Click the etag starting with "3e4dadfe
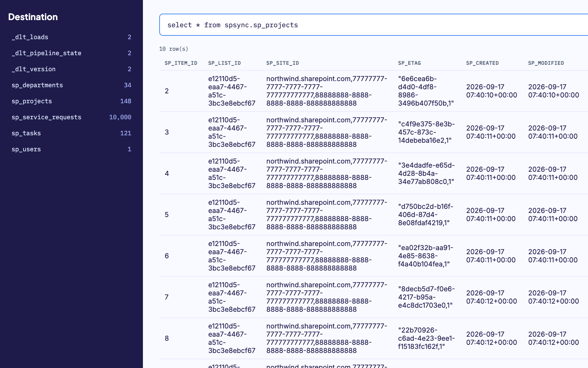 coord(426,173)
